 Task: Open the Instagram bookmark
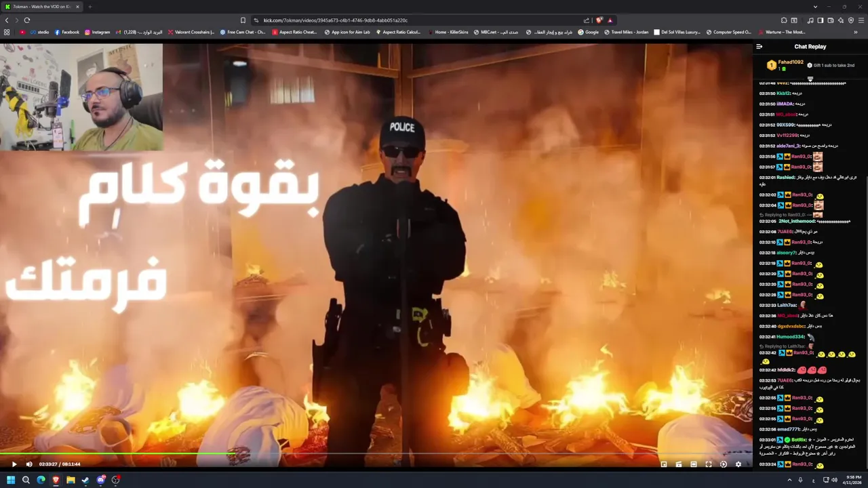(97, 32)
